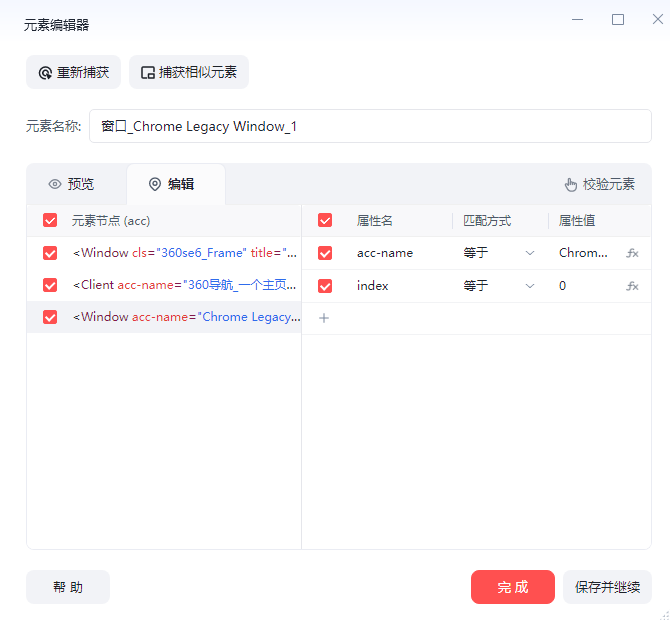This screenshot has height=620, width=670.
Task: Uncheck the Client 360导航 node checkbox
Action: tap(50, 285)
